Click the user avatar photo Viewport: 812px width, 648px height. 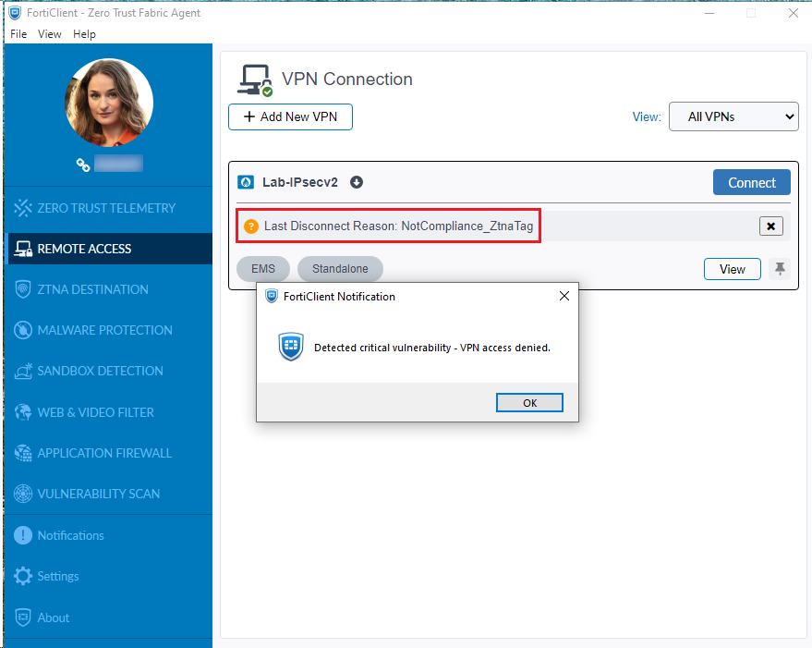(x=109, y=102)
